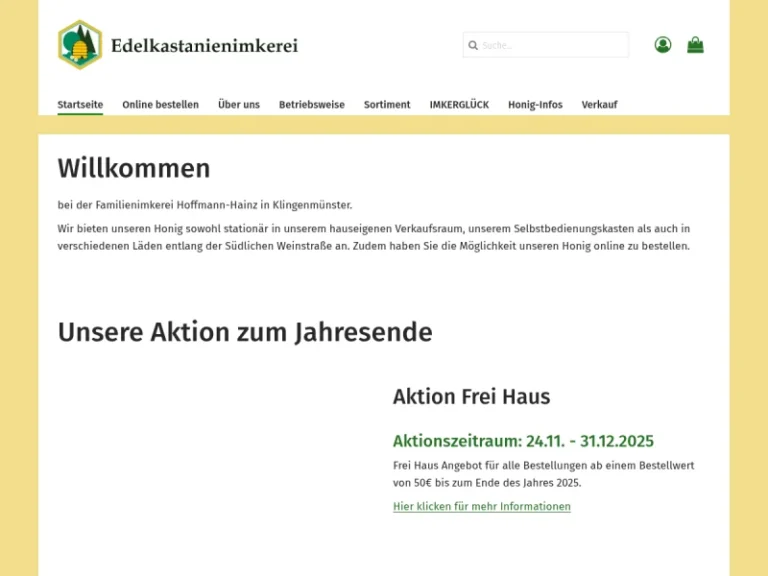Click the 'Aktion Frei Haus' heading

471,396
